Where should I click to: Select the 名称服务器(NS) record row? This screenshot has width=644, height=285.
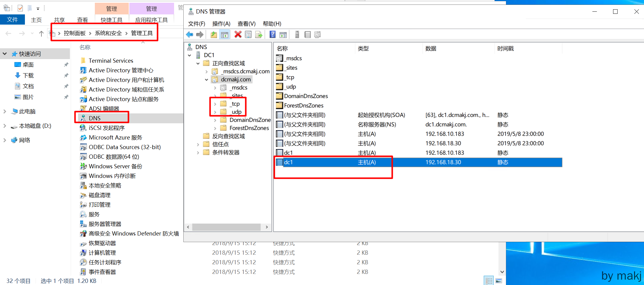377,124
